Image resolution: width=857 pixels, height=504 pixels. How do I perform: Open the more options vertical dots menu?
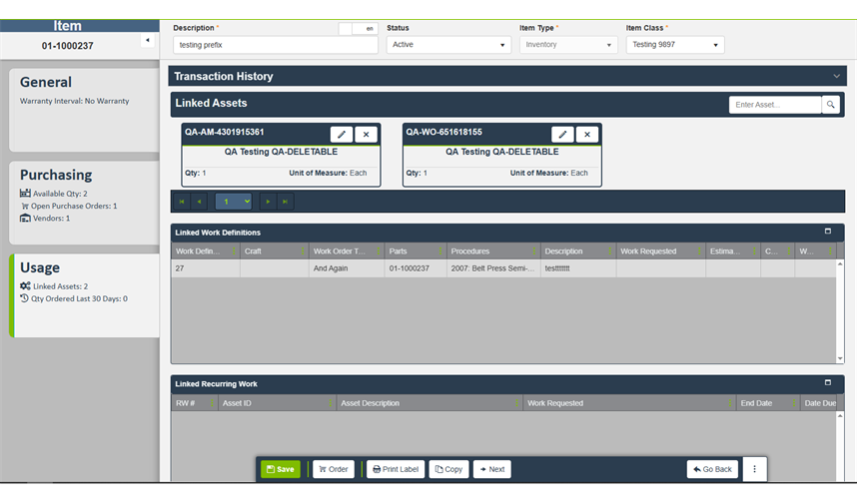(x=754, y=469)
